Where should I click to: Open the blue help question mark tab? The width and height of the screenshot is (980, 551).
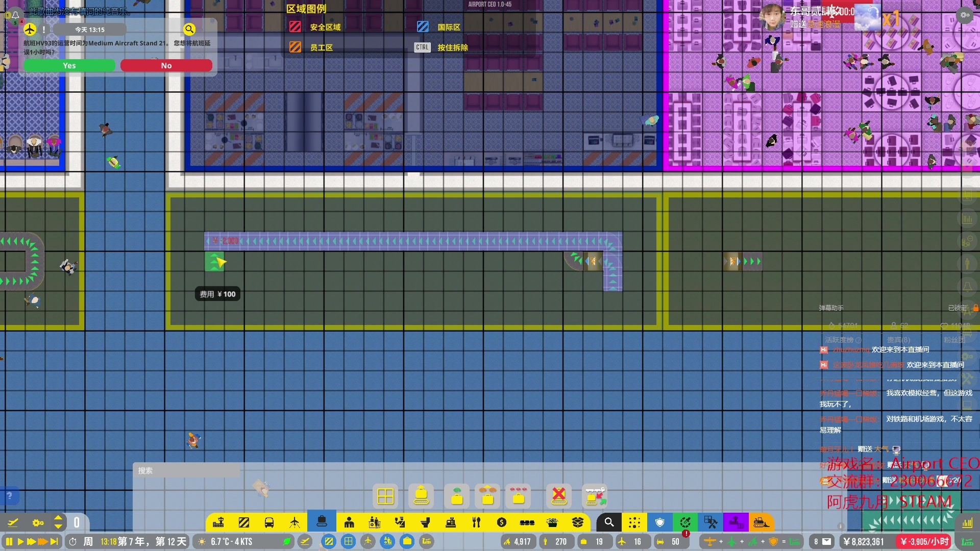click(x=9, y=495)
